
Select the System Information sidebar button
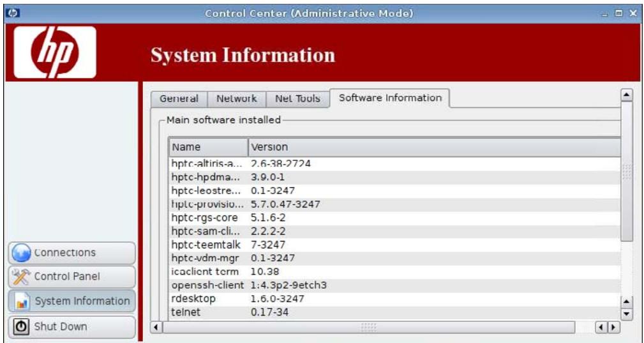(x=72, y=301)
